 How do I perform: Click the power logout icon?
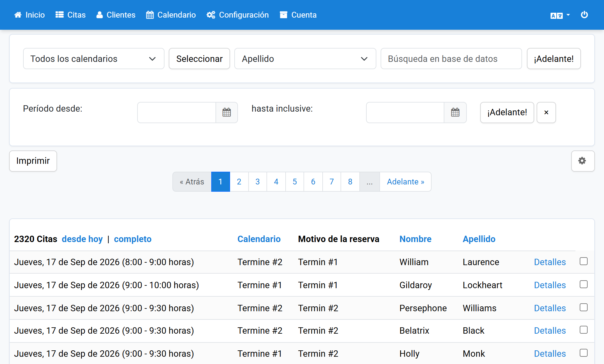coord(584,15)
